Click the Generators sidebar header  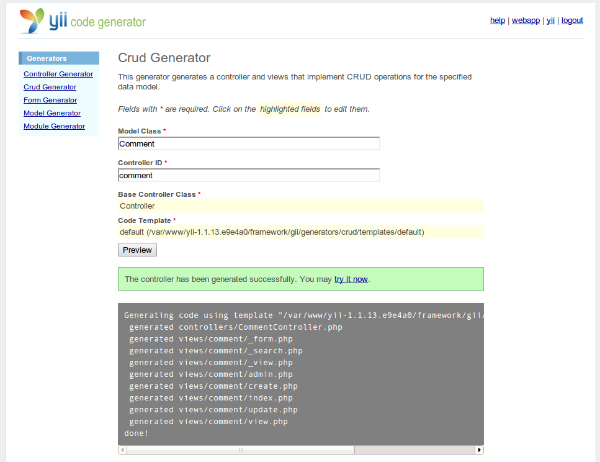59,58
